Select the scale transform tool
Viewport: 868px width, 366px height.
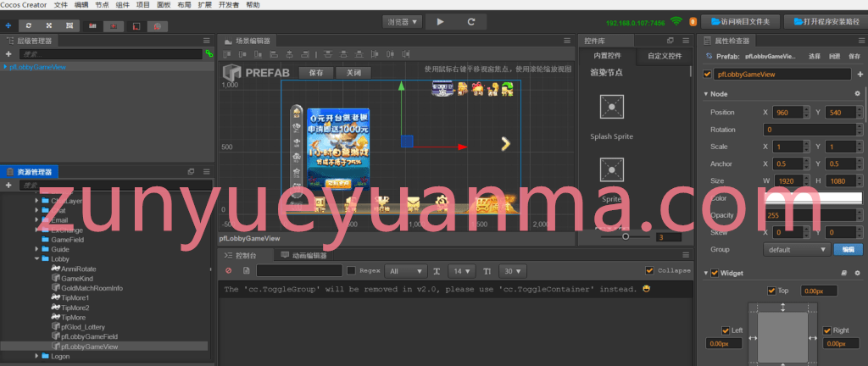tap(48, 25)
